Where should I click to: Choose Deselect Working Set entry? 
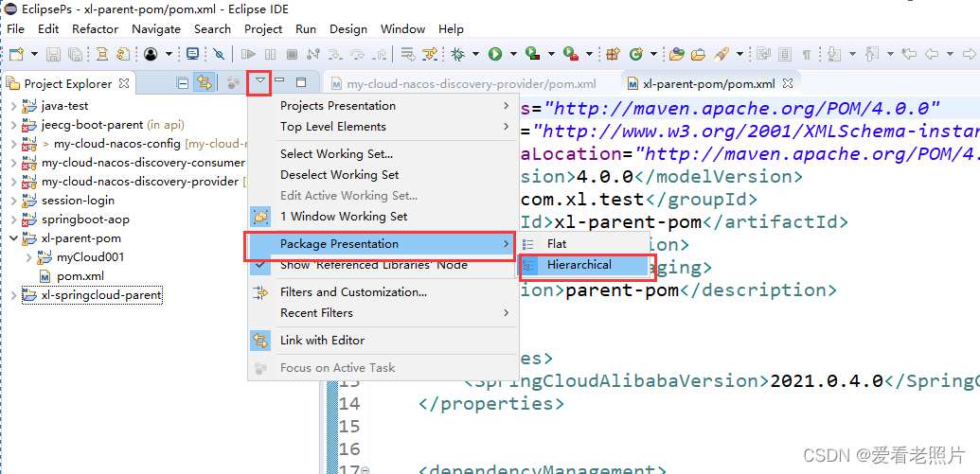pos(383,175)
